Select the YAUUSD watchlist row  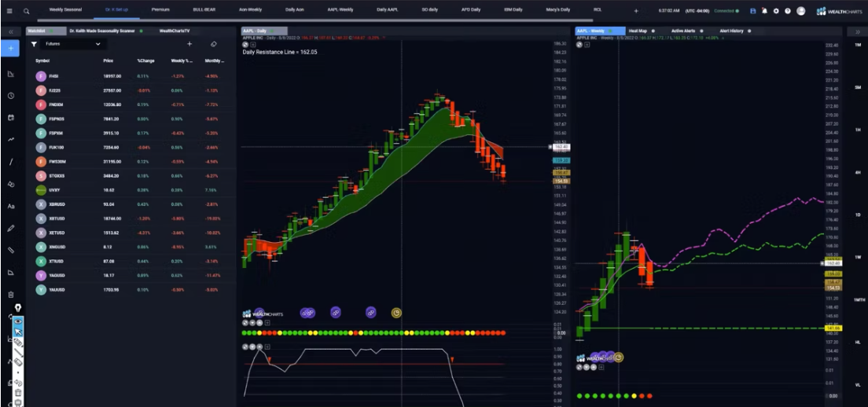pyautogui.click(x=131, y=289)
